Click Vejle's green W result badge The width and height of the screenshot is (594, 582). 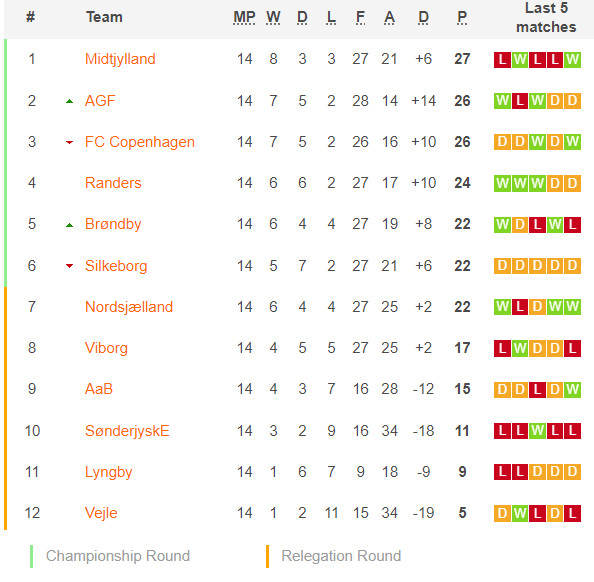click(x=520, y=513)
